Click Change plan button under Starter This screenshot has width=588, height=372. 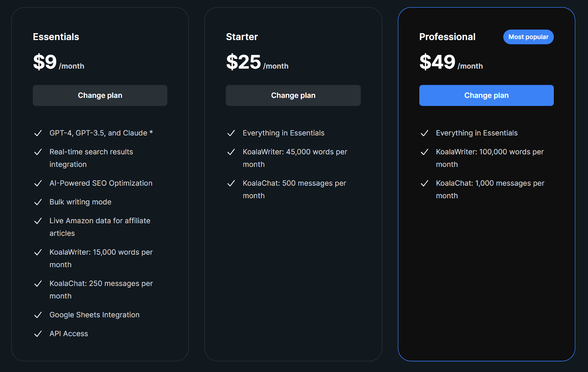[293, 95]
